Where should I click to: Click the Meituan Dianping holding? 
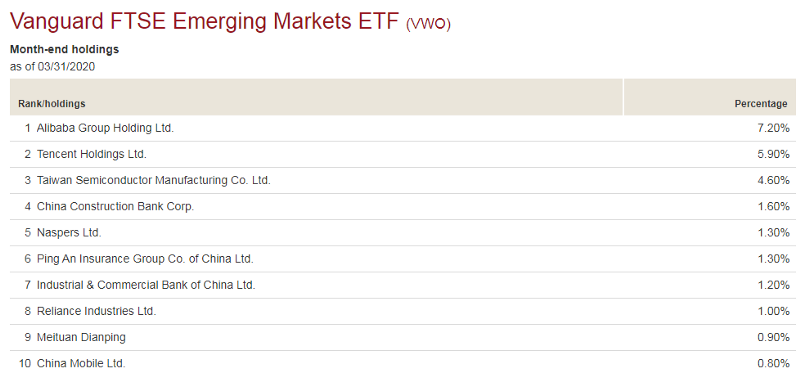[81, 337]
